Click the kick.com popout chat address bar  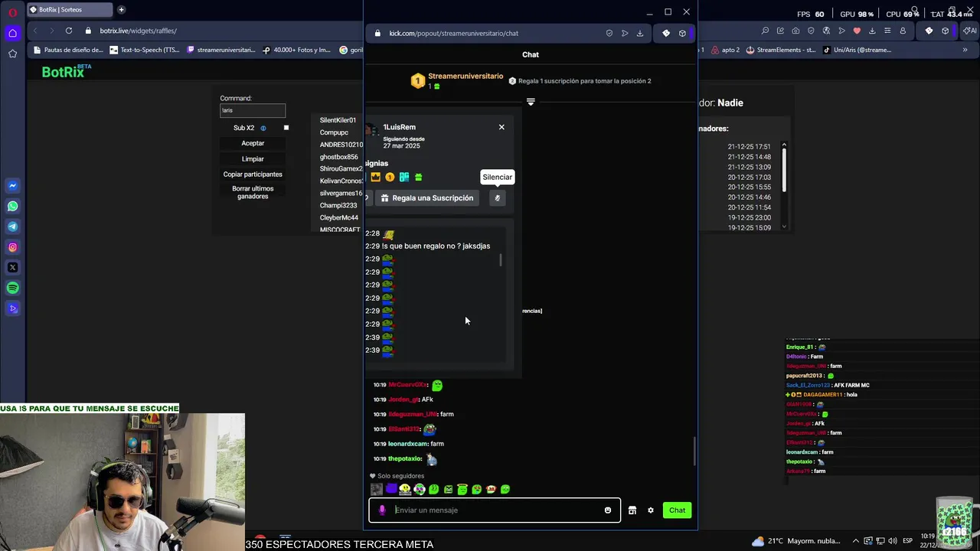point(453,33)
